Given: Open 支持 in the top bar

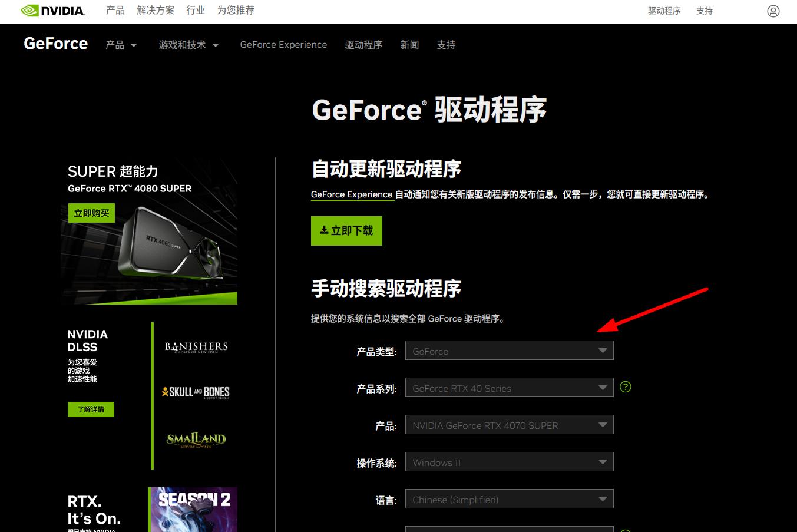Looking at the screenshot, I should click(705, 11).
